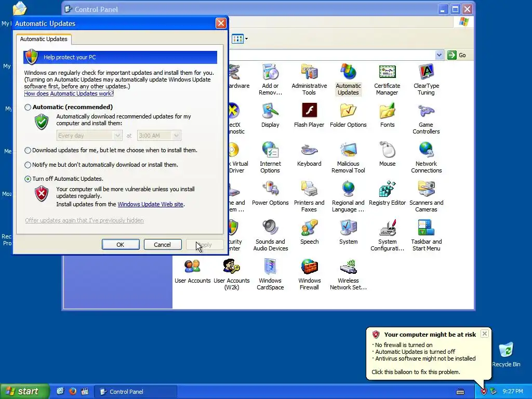The height and width of the screenshot is (399, 532).
Task: Open Power Options icon
Action: [270, 193]
